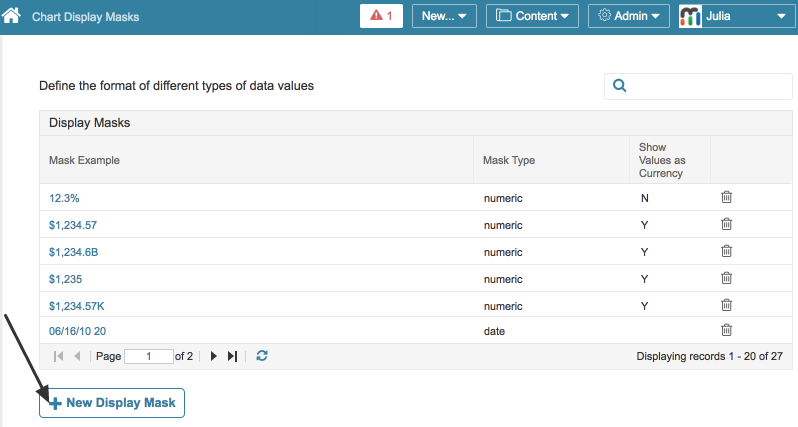Open the alert notification with 1 warning
Image resolution: width=798 pixels, height=427 pixels.
click(x=381, y=16)
